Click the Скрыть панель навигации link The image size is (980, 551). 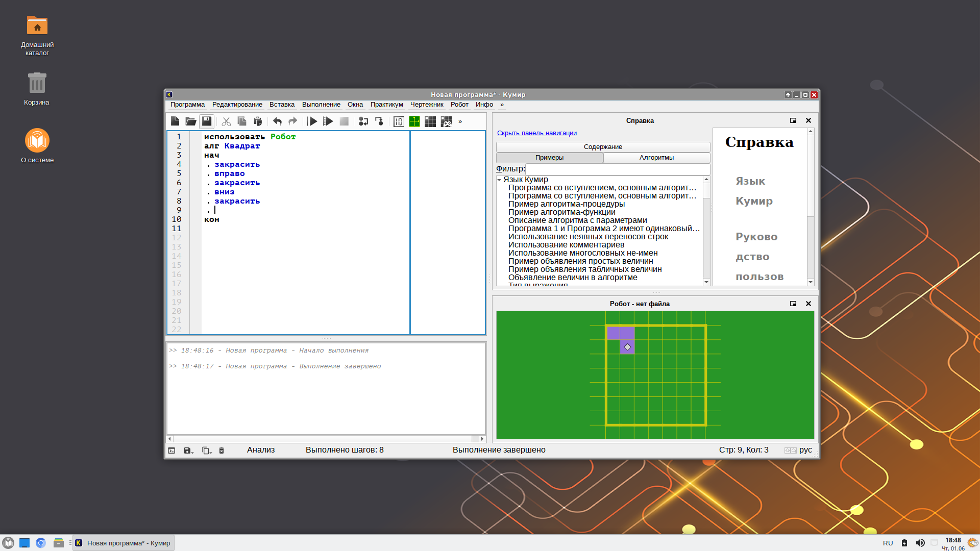537,133
